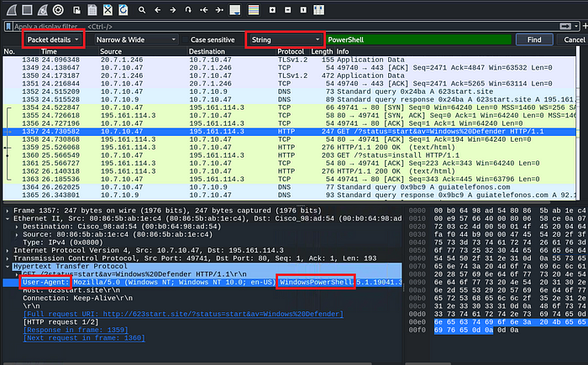588x365 pixels.
Task: Select the Type: IPv4 (0x0800) line
Action: pyautogui.click(x=63, y=242)
